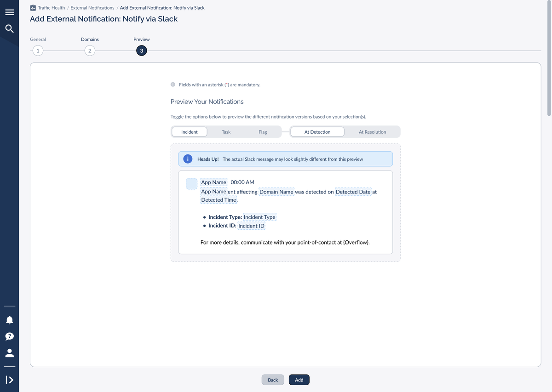Click the Detected Date placeholder
The height and width of the screenshot is (392, 552).
[353, 192]
